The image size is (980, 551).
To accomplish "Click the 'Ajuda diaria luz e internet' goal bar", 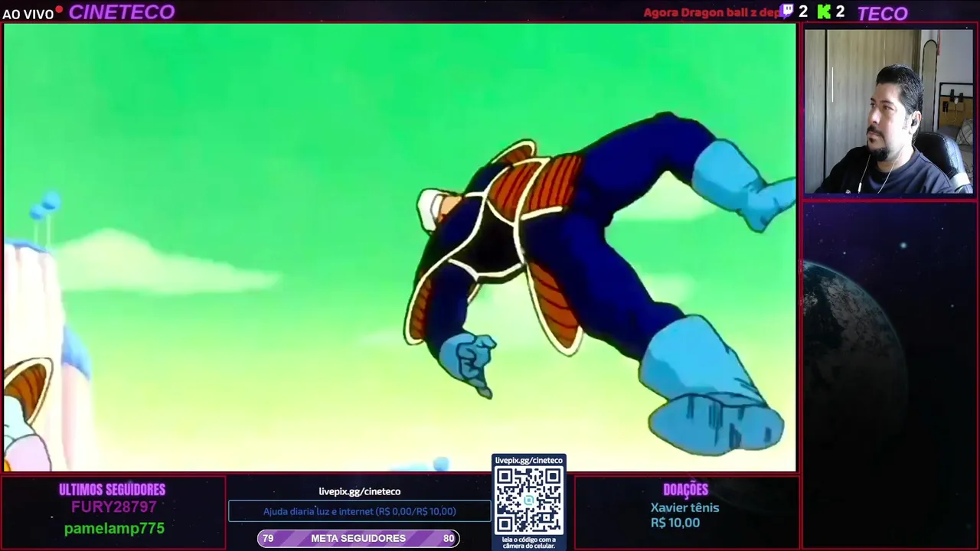I will [360, 511].
